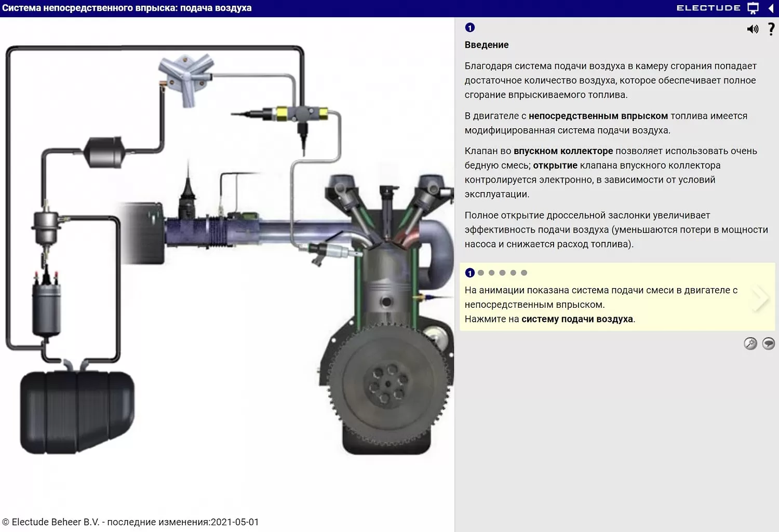Click bold text 'систему подачи воздуха'

[577, 319]
